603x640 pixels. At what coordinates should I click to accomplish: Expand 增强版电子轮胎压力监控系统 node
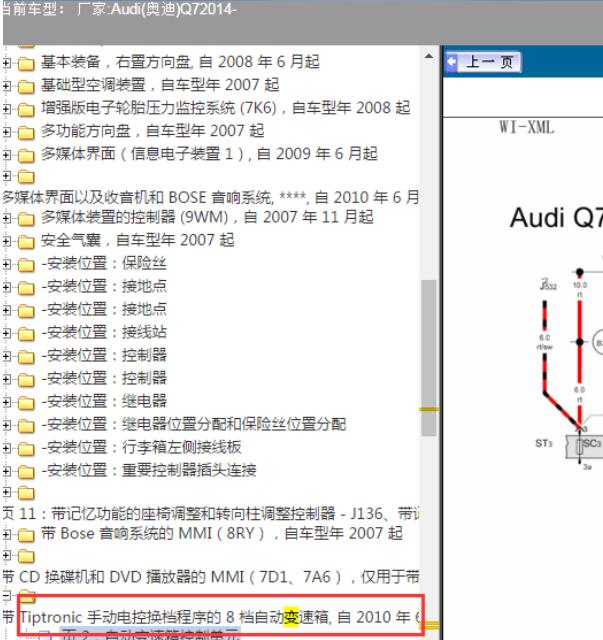pyautogui.click(x=7, y=109)
